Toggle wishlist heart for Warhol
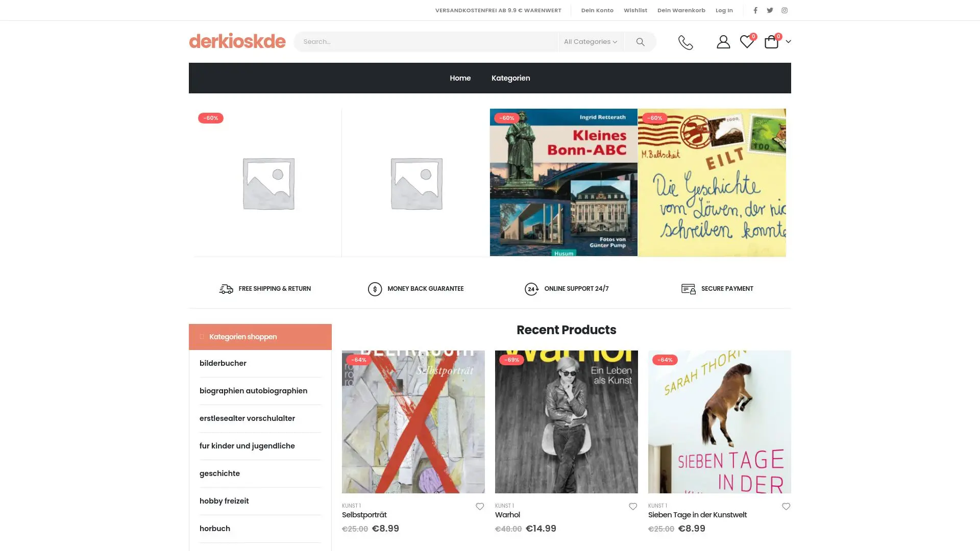This screenshot has width=980, height=551. [x=633, y=507]
